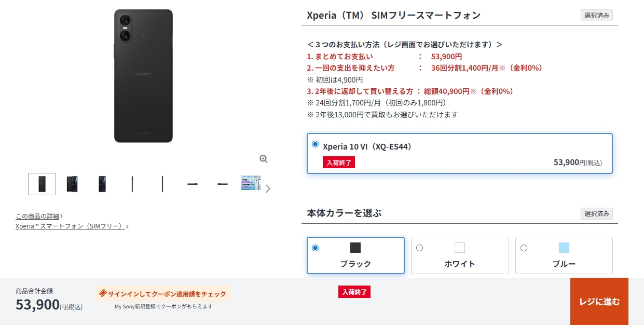Open the Xperia スマートフォン（SIMフリー） link

[x=70, y=226]
